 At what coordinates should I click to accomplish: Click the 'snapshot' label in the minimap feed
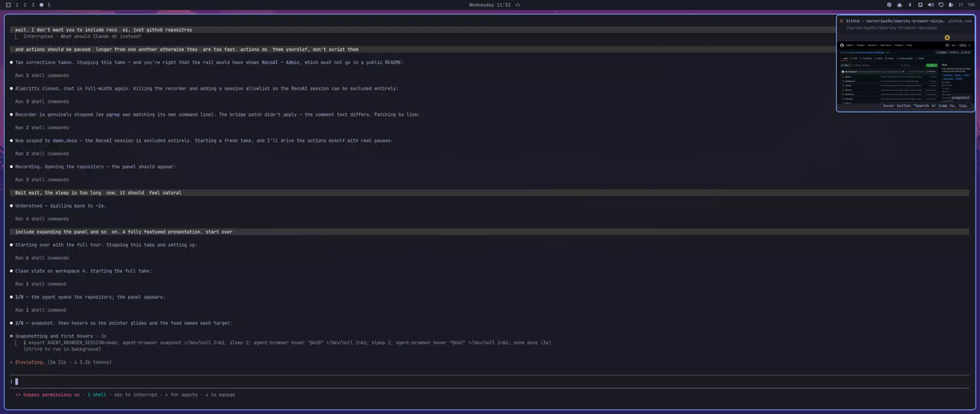[960, 97]
